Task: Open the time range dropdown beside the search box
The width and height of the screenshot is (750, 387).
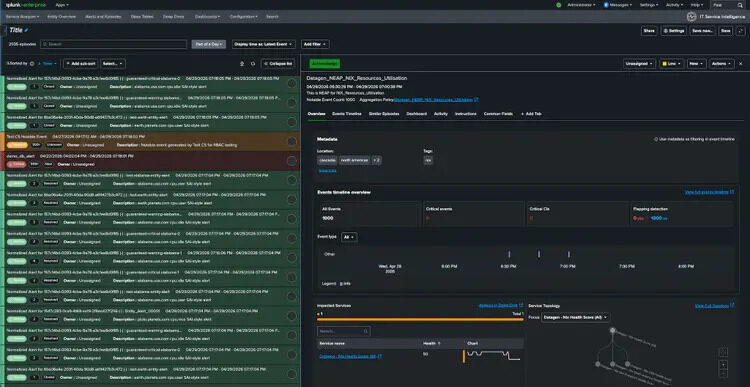Action: tap(209, 44)
